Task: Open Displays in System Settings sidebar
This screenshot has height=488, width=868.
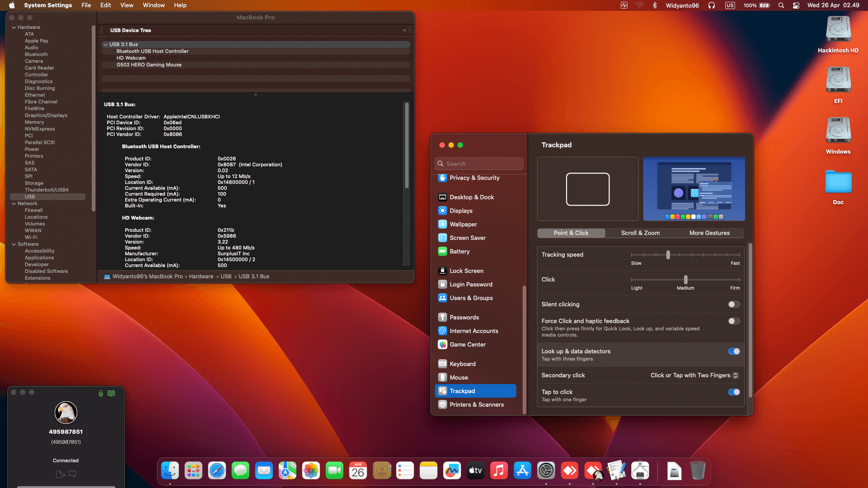Action: tap(476, 211)
